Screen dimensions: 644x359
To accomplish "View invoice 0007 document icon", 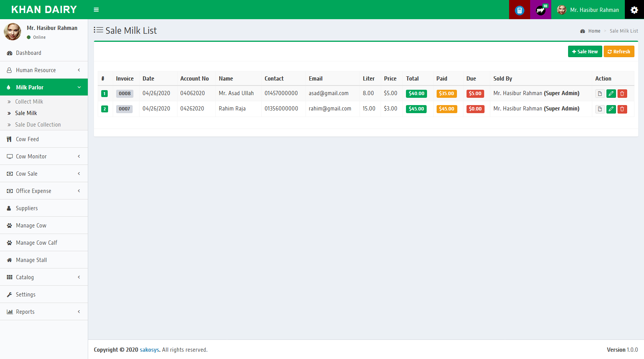I will click(600, 109).
